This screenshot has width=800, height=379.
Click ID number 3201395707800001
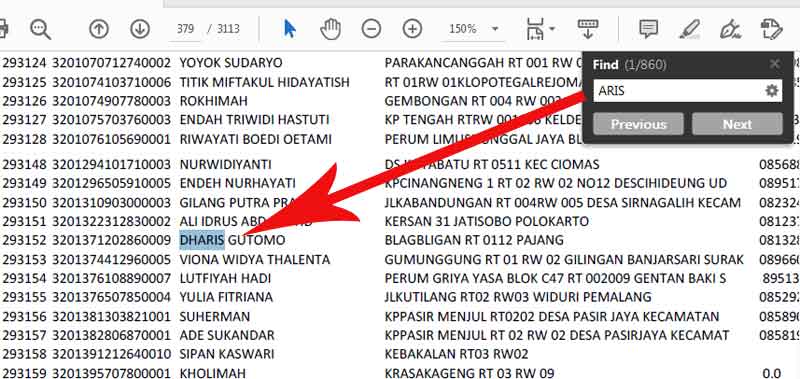pos(111,373)
